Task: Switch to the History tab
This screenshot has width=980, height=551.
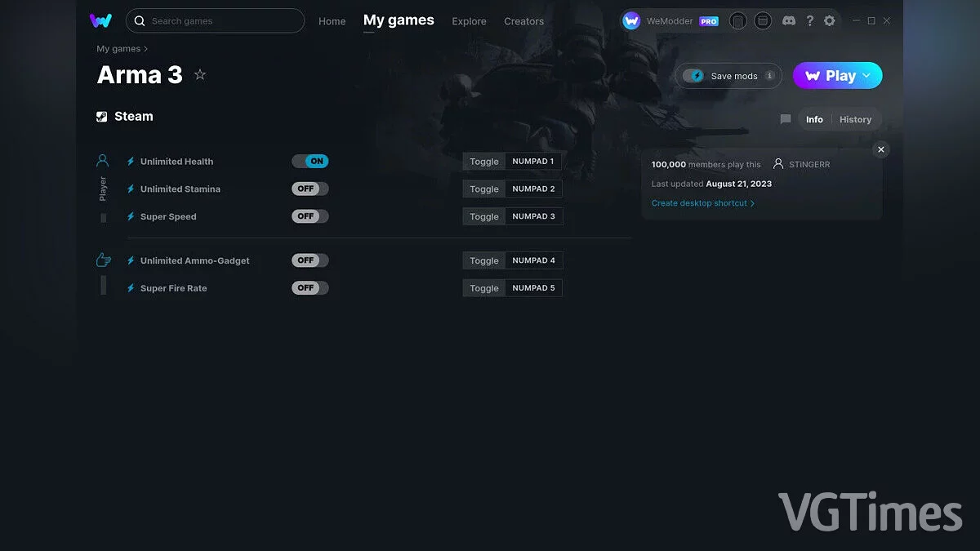Action: 855,119
